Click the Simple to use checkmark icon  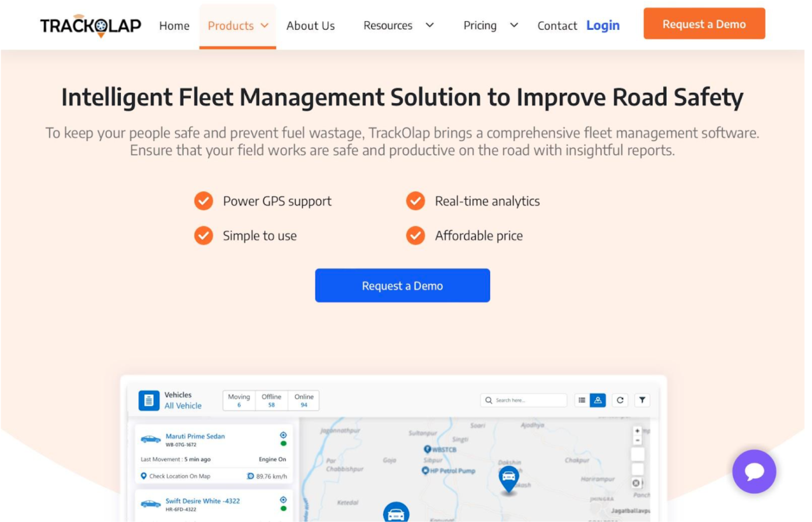point(204,235)
